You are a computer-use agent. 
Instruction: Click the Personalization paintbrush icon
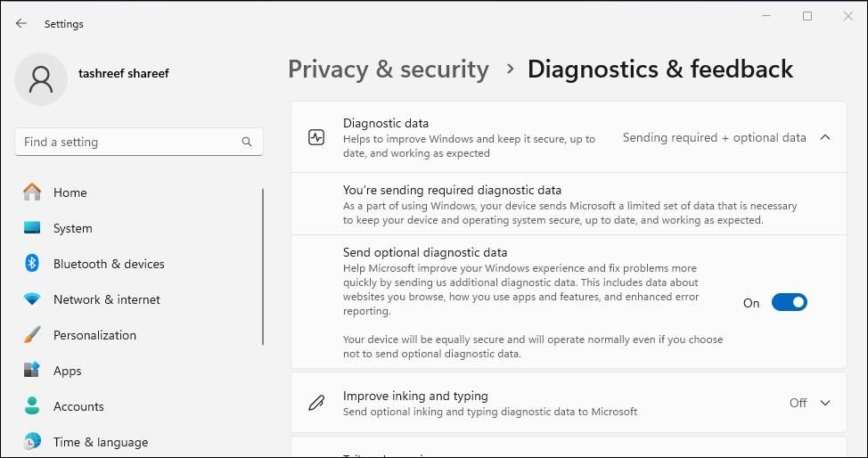point(32,335)
